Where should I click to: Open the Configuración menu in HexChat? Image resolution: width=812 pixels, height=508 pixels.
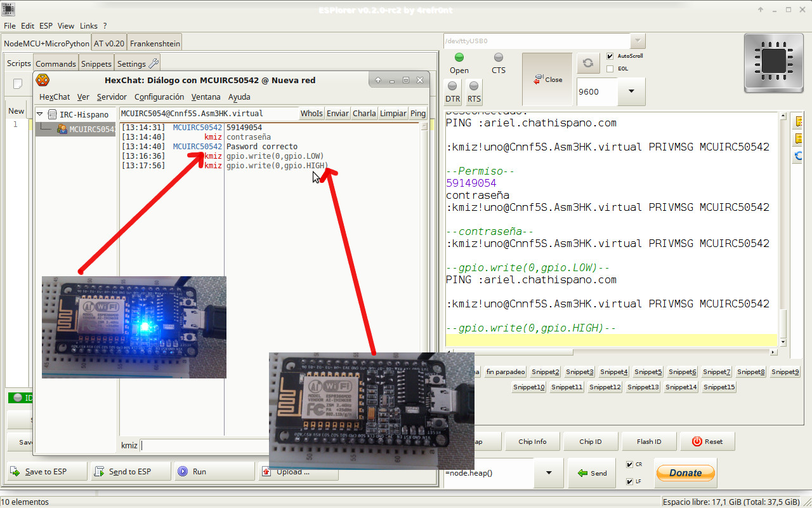point(159,97)
